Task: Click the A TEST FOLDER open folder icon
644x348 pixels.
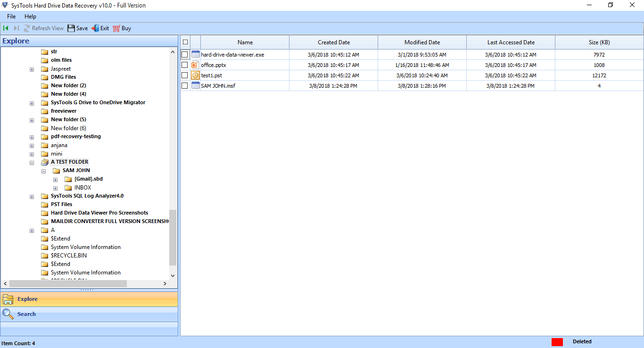Action: pyautogui.click(x=45, y=162)
